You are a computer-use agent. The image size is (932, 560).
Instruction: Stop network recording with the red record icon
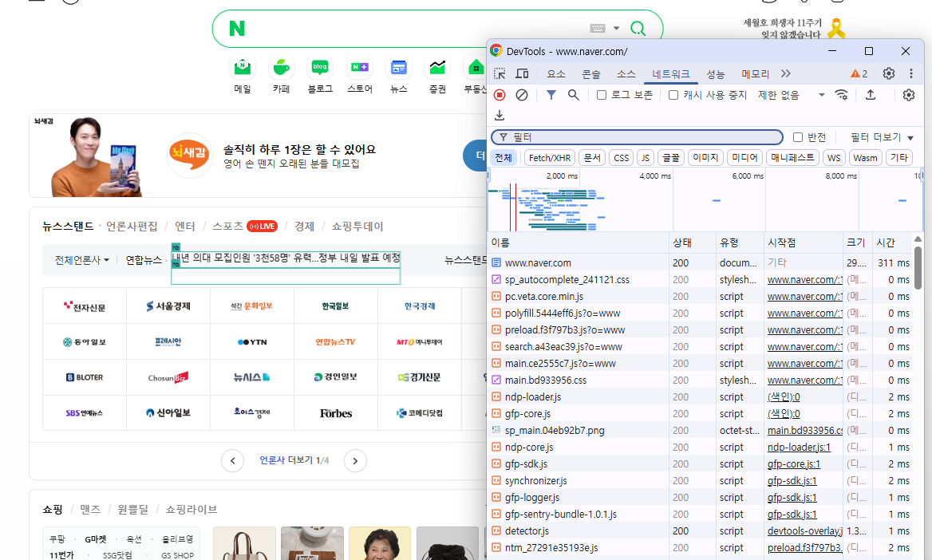tap(500, 95)
